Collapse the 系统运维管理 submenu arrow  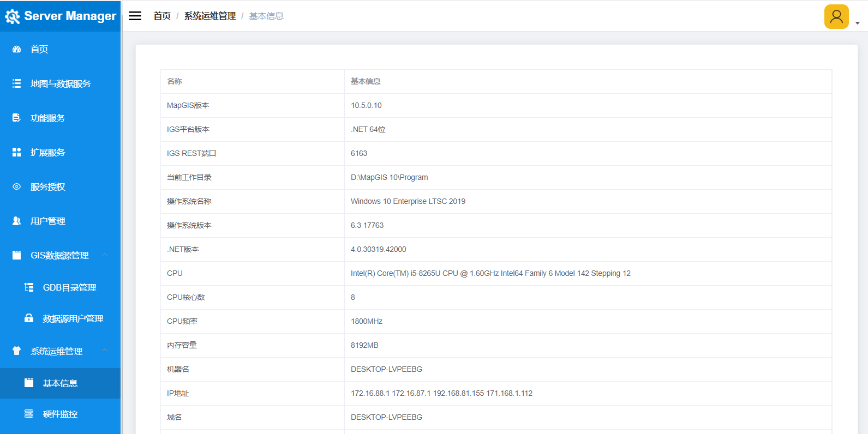(105, 350)
